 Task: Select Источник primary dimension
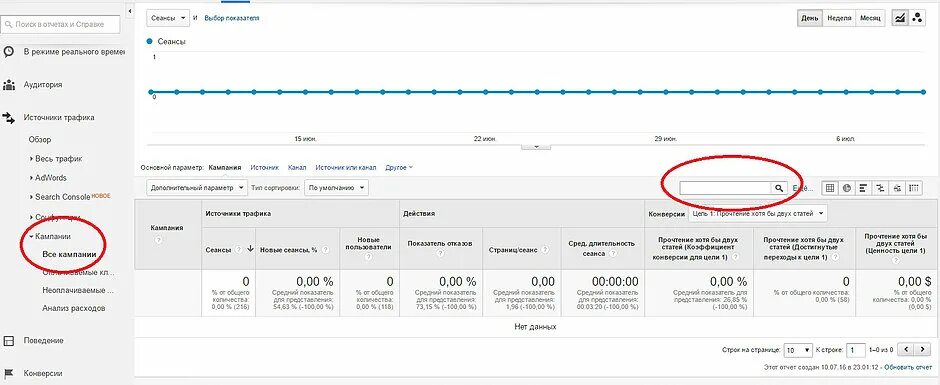[264, 167]
